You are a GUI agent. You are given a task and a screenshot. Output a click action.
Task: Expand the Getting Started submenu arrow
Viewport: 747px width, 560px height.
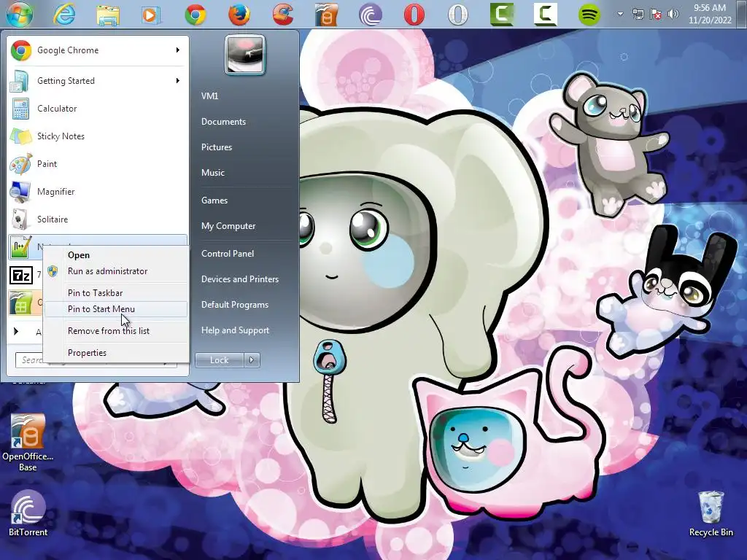coord(178,80)
